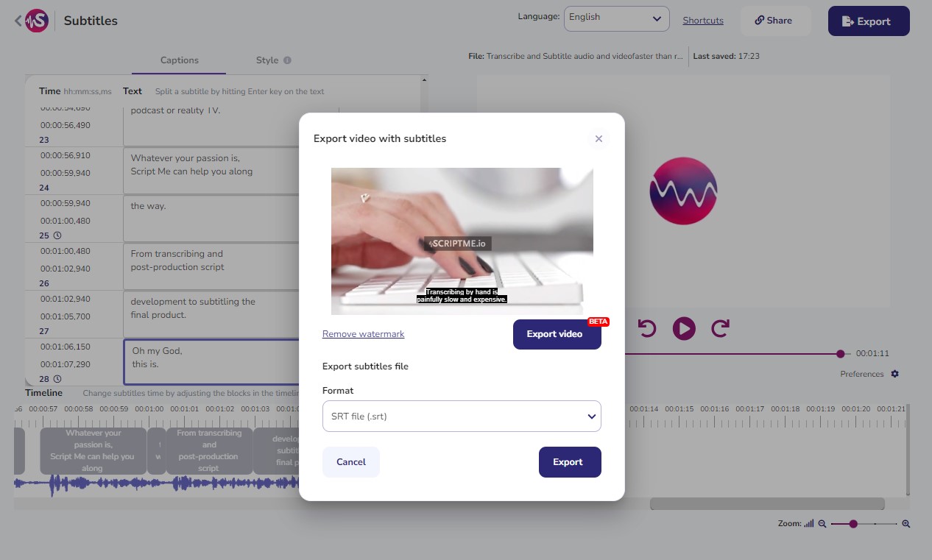Click the zoom in magnifier icon
932x560 pixels.
coord(906,524)
